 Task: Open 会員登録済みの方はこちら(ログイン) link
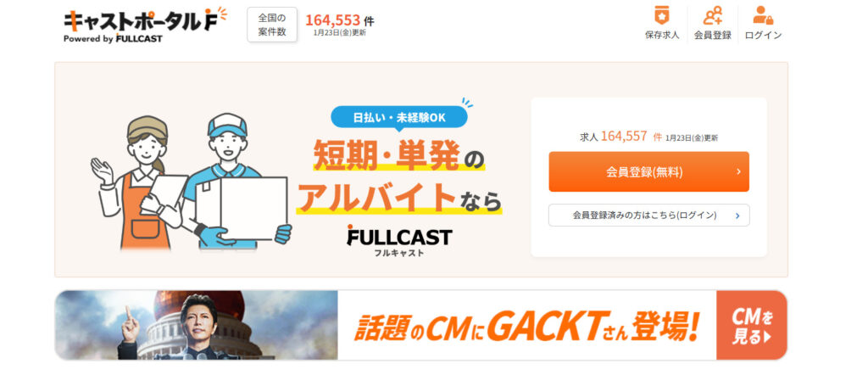coord(648,215)
